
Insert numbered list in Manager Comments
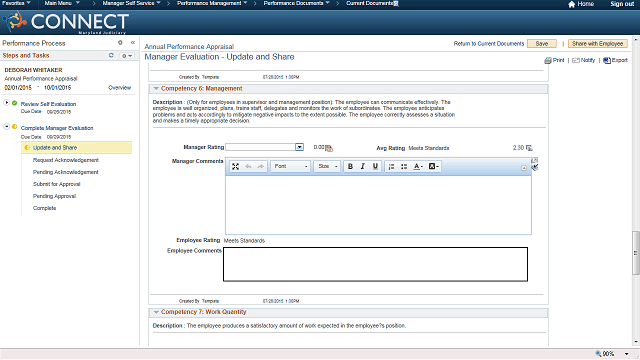tap(391, 167)
